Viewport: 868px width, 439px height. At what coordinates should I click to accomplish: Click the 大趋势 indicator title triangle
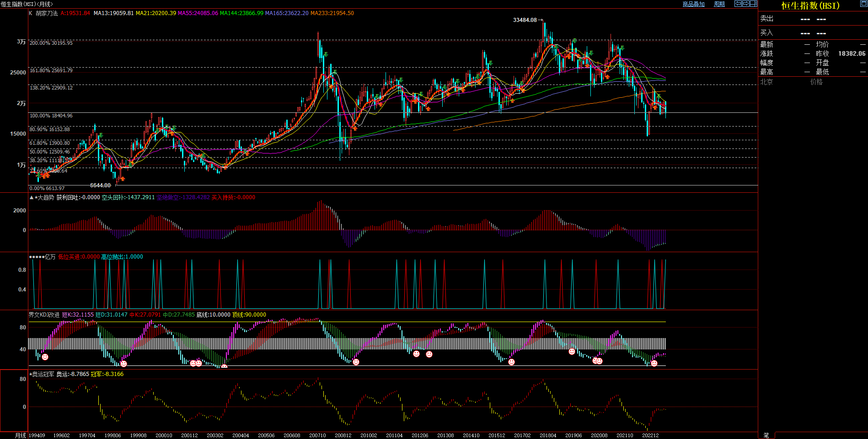coord(32,198)
